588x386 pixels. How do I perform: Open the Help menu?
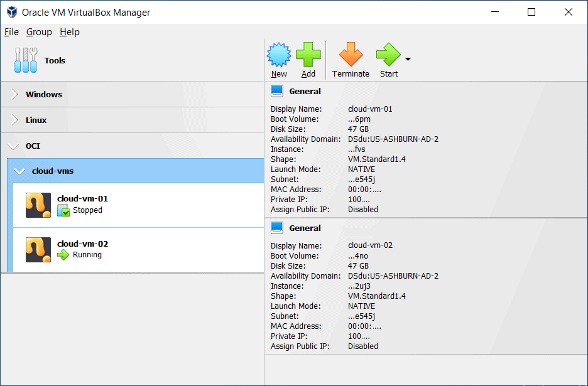70,32
